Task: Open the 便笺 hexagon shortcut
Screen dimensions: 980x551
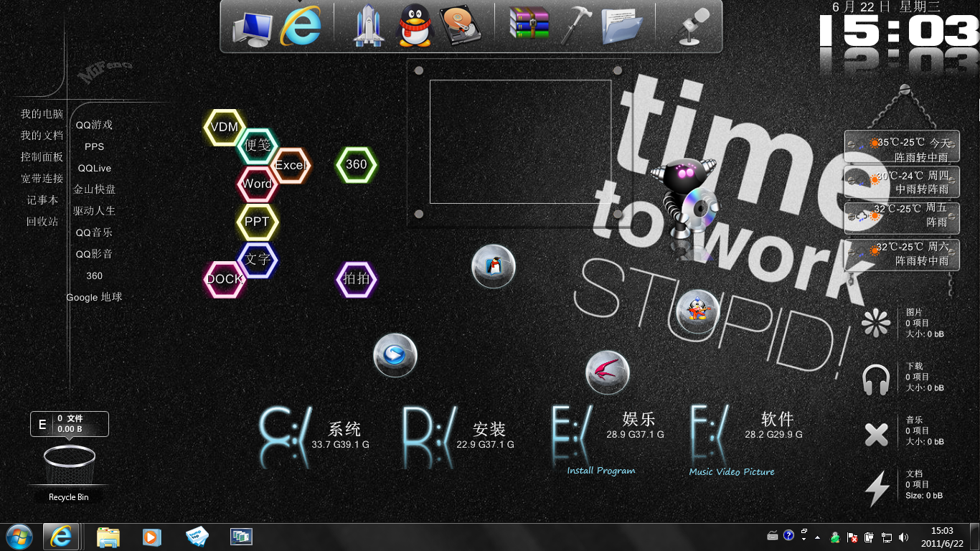Action: (x=258, y=146)
